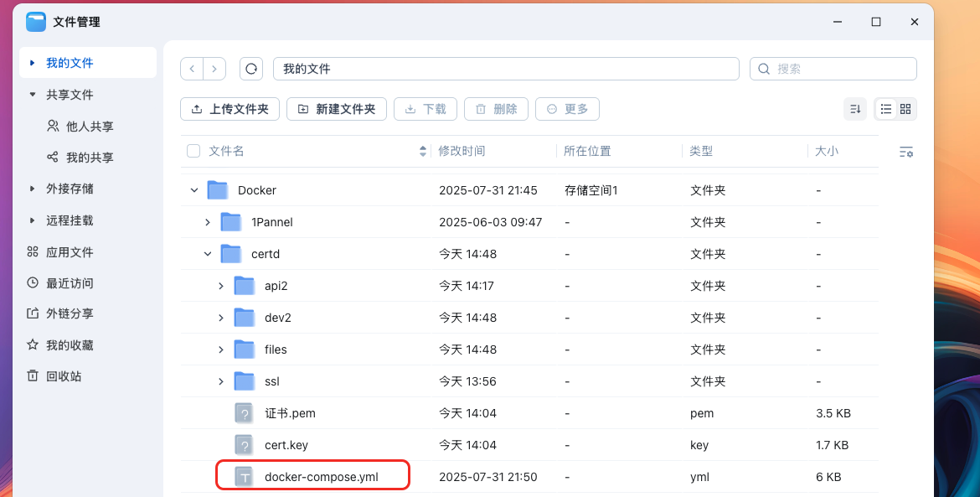This screenshot has width=980, height=497.
Task: Switch to list view layout
Action: coord(885,109)
